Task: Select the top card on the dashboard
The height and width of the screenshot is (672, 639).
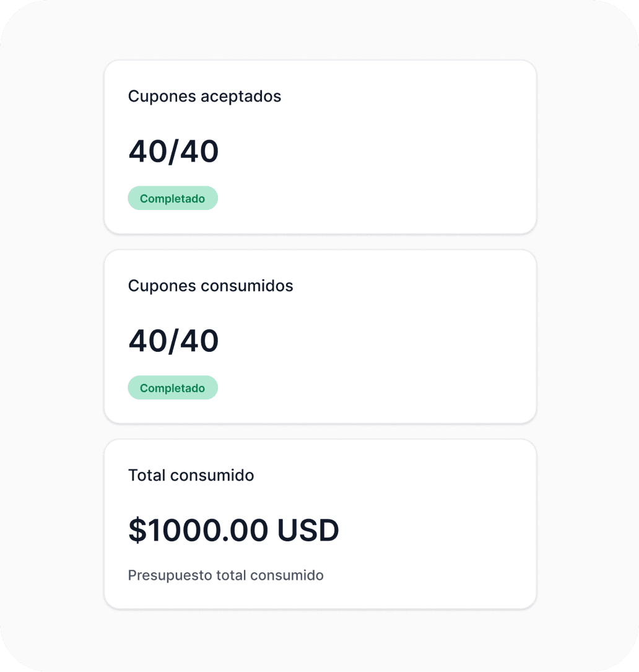Action: (x=319, y=147)
